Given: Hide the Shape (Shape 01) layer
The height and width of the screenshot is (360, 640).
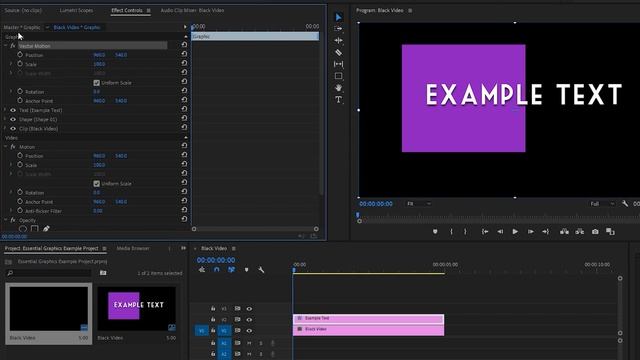Looking at the screenshot, I should click(13, 120).
